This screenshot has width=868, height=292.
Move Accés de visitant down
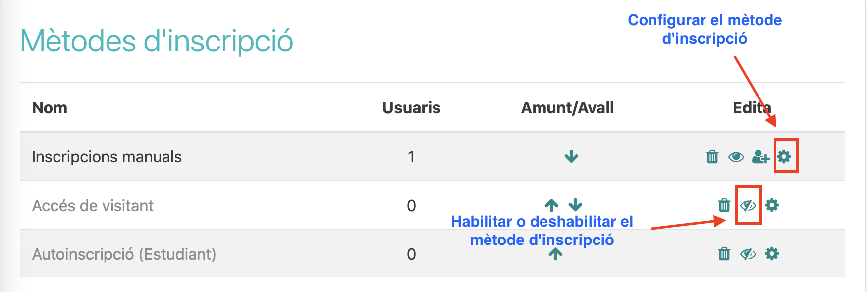[575, 204]
